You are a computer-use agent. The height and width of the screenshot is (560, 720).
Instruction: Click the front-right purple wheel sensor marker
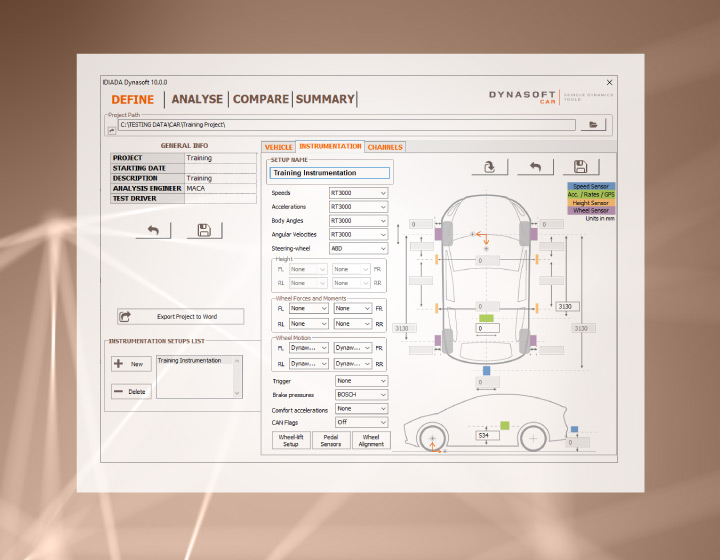pos(534,234)
